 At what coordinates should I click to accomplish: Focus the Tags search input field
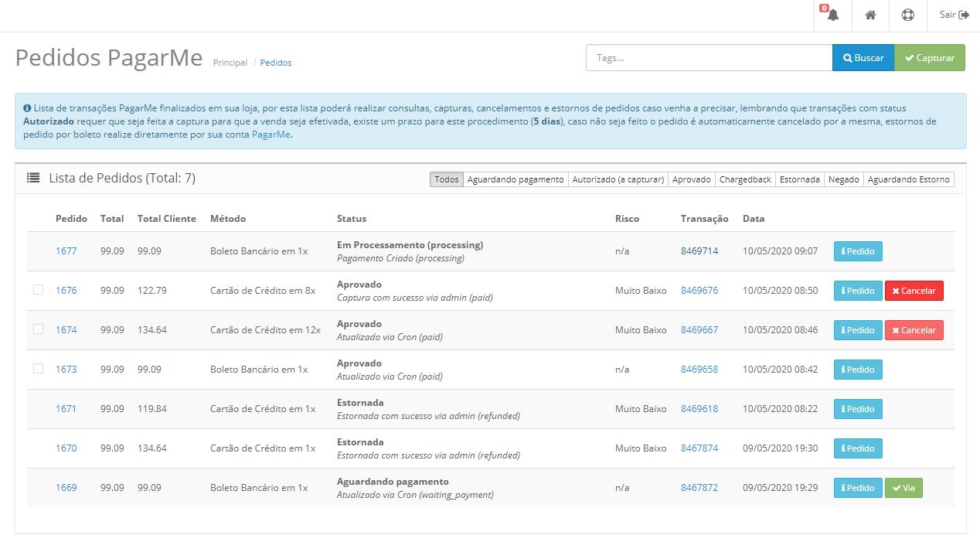coord(709,58)
